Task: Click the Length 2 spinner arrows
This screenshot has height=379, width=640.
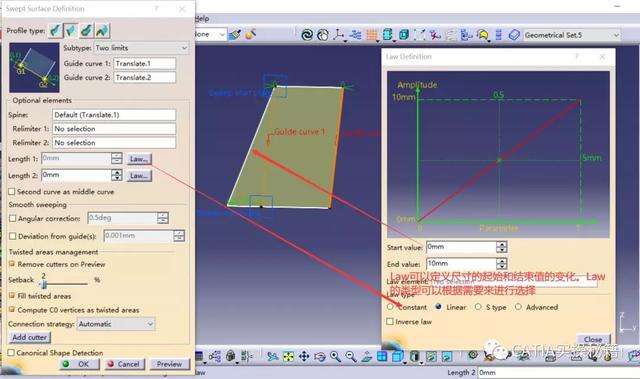Action: 117,175
